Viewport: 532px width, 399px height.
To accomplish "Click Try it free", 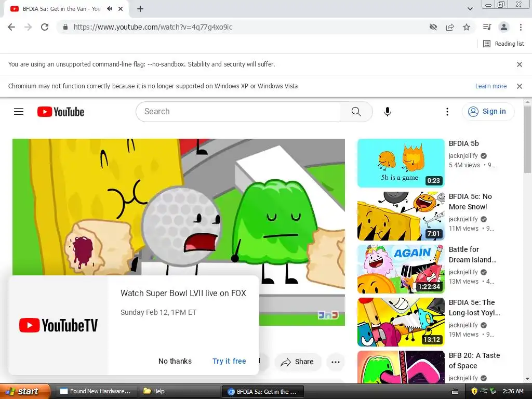I will pyautogui.click(x=229, y=361).
